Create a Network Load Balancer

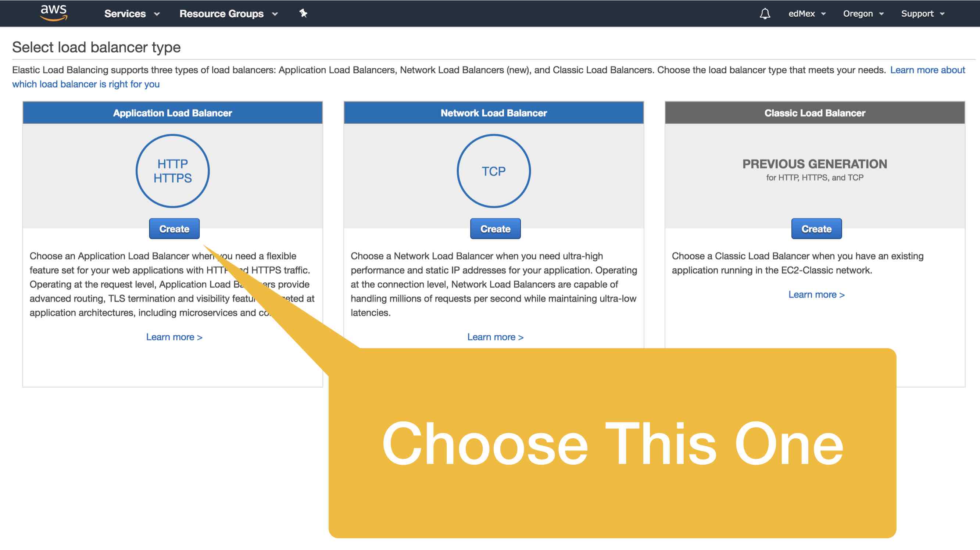point(495,228)
